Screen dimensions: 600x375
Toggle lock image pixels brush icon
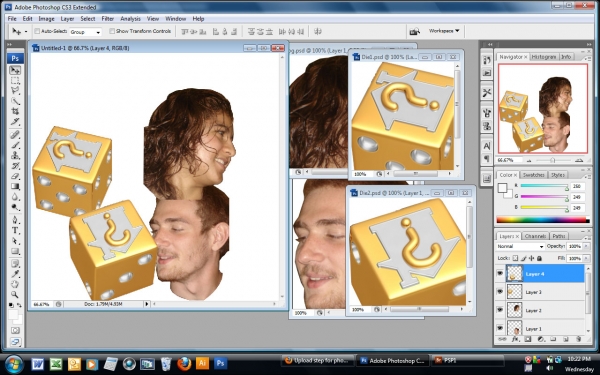coord(523,258)
